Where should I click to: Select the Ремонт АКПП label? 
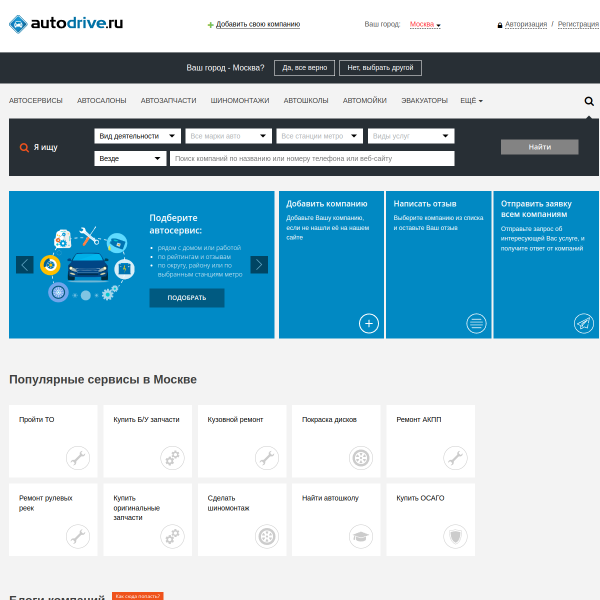coord(419,420)
